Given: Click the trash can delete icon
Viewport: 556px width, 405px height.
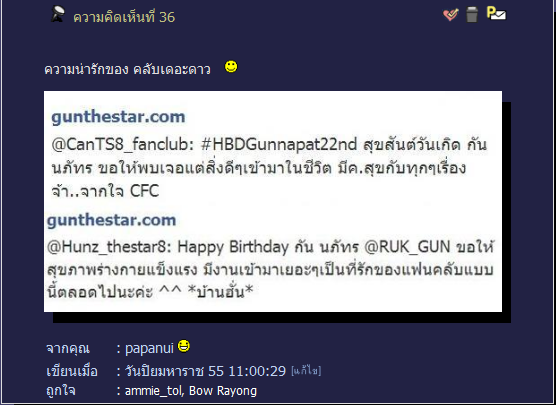Looking at the screenshot, I should click(x=472, y=15).
